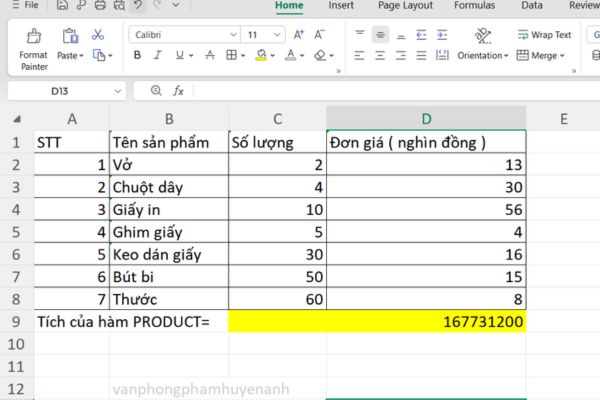This screenshot has width=600, height=400.
Task: Open the fill color dropdown arrow
Action: click(x=272, y=56)
